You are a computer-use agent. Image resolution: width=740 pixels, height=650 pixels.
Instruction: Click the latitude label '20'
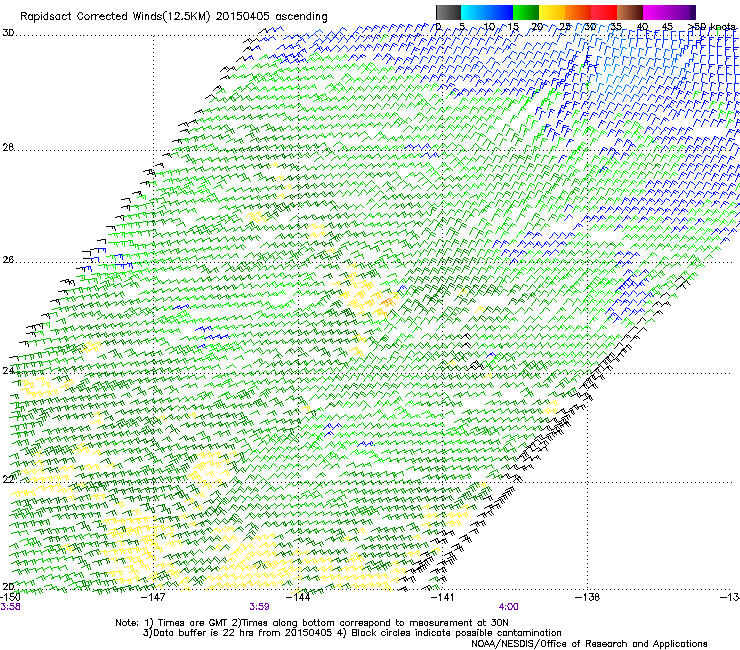[x=8, y=586]
